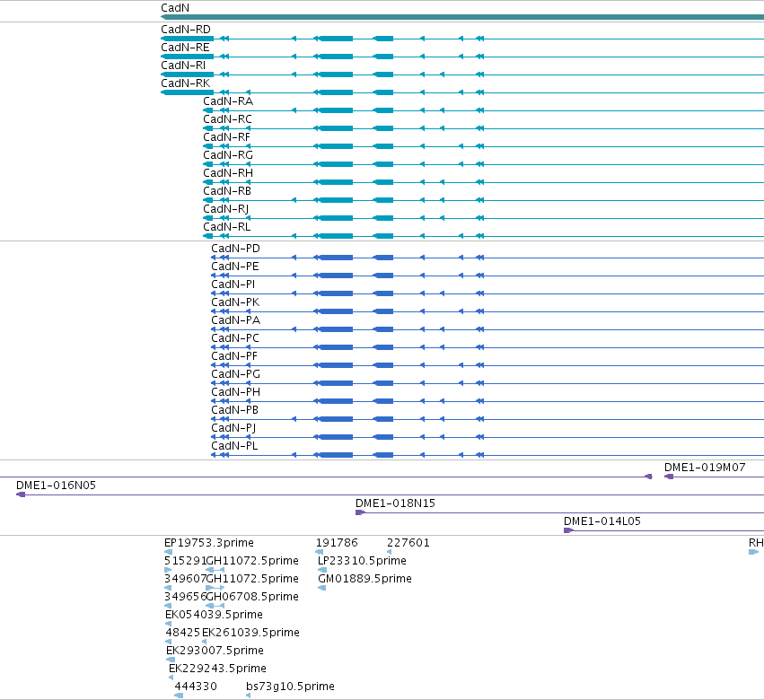Screen dimensions: 764x700
Task: Select the CadN-RA transcript label
Action: pos(228,101)
